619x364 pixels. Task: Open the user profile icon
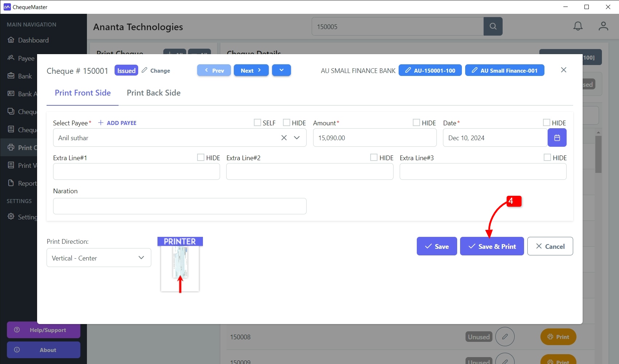(x=603, y=26)
